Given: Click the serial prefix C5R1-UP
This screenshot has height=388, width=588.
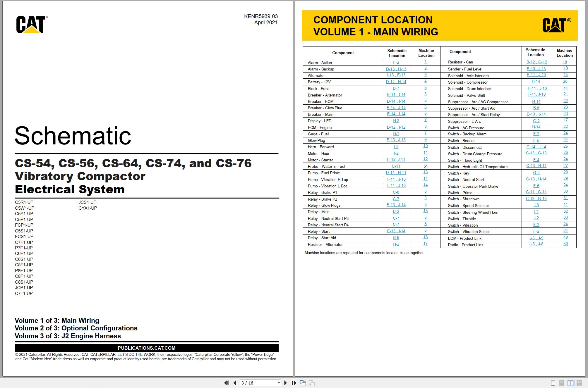Looking at the screenshot, I should pos(24,202).
